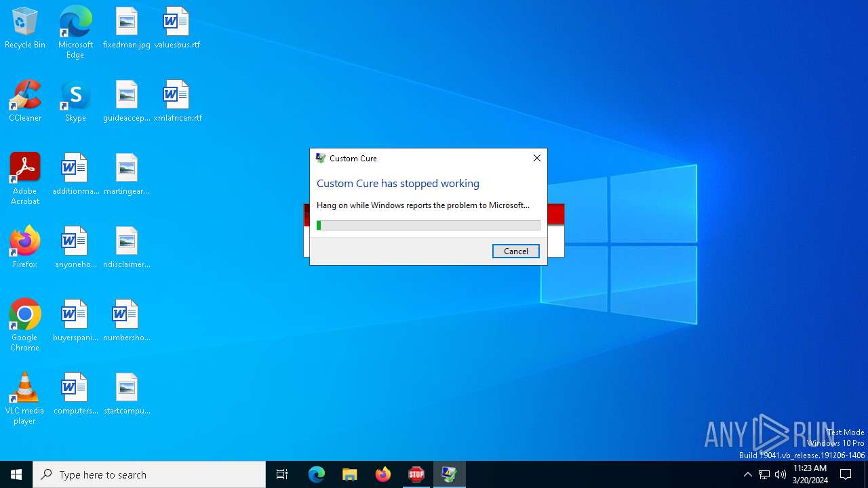Open Microsoft Edge from taskbar
Image resolution: width=868 pixels, height=488 pixels.
(x=317, y=474)
